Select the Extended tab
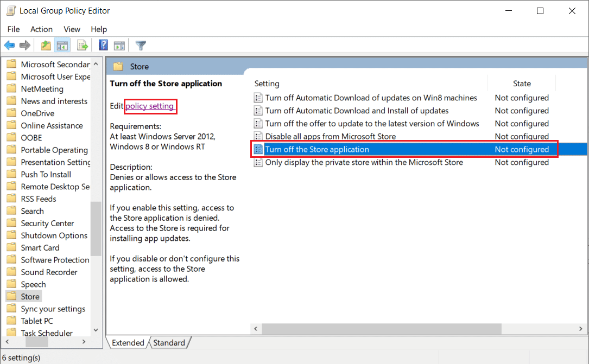Screen dimensions: 589x364 pyautogui.click(x=128, y=343)
